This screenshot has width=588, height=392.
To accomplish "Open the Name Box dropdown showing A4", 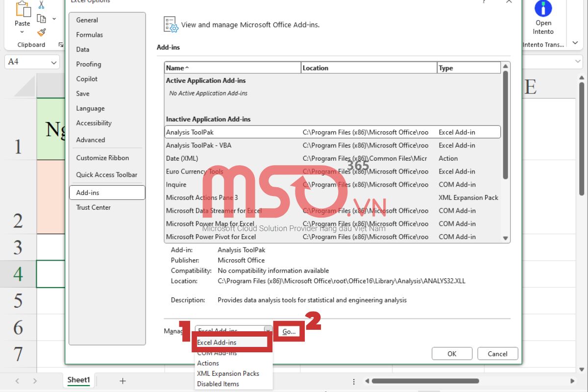I will (53, 62).
